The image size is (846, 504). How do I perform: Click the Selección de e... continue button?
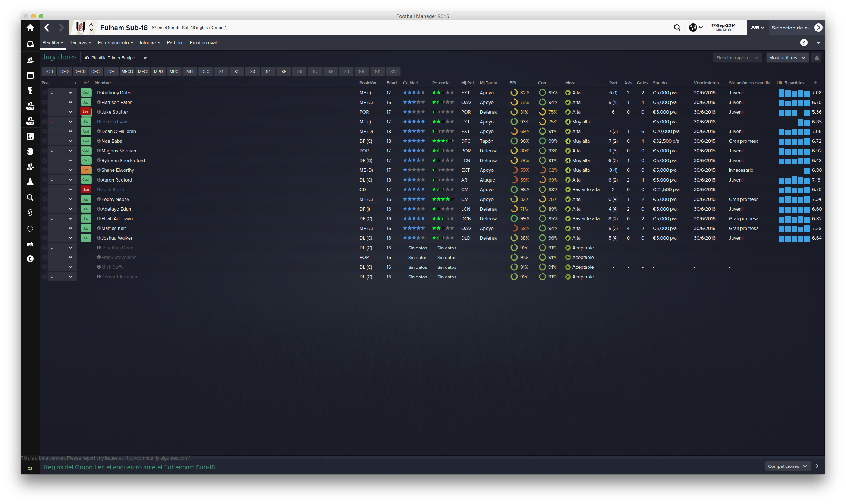pos(797,28)
